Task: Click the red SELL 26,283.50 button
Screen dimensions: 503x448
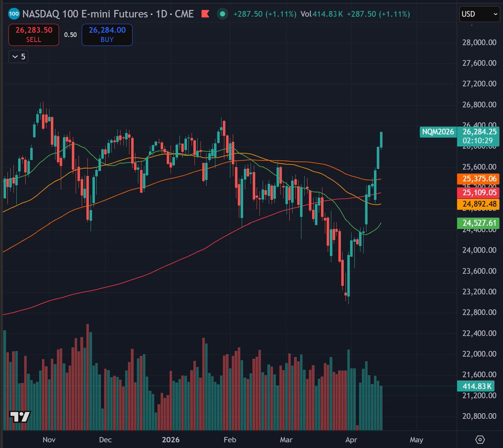Action: (x=34, y=35)
